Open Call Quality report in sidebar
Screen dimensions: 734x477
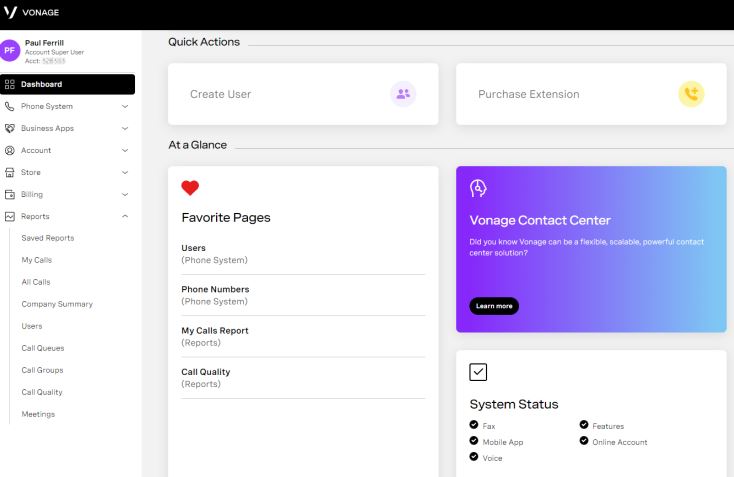pyautogui.click(x=42, y=392)
